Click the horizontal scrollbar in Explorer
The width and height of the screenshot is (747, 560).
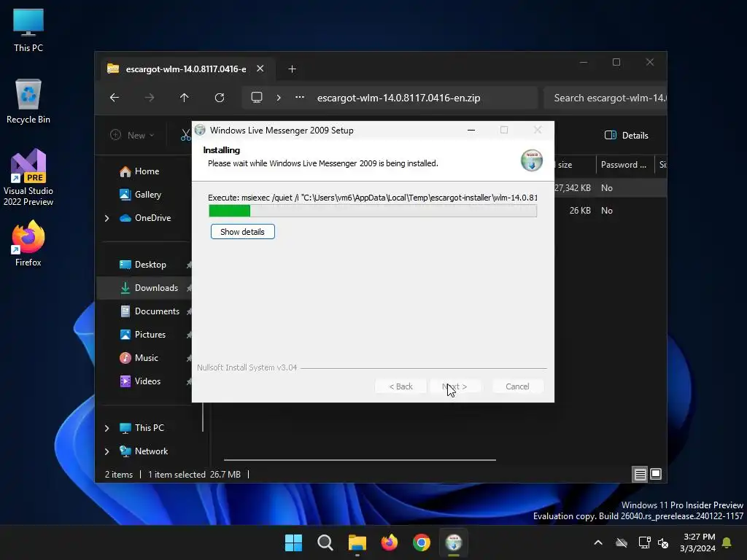point(360,460)
